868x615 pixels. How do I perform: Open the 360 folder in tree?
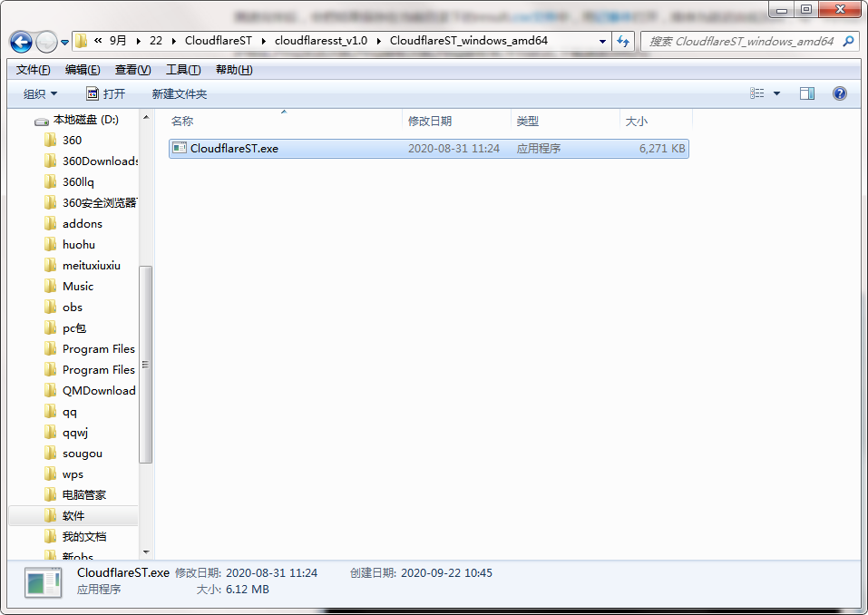pyautogui.click(x=63, y=140)
